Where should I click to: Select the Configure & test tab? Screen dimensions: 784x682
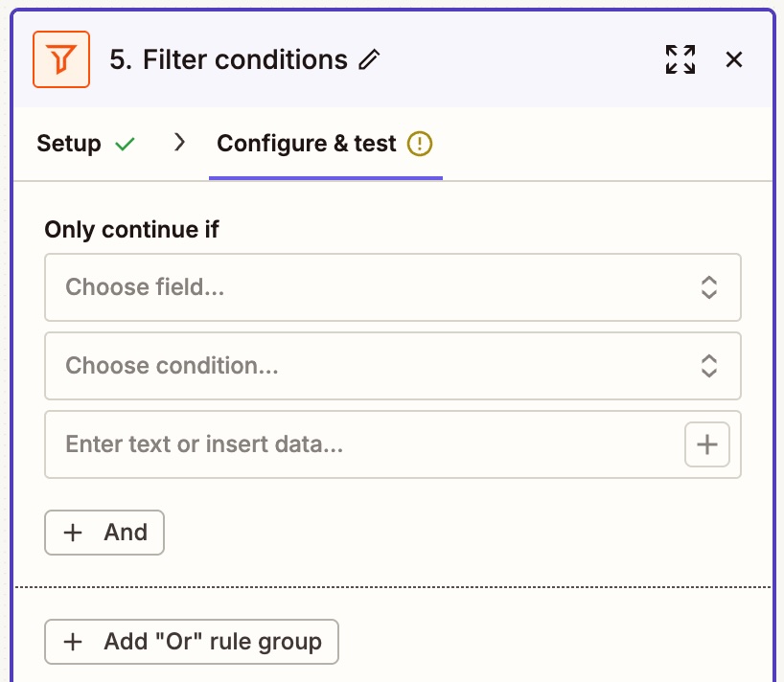[307, 143]
